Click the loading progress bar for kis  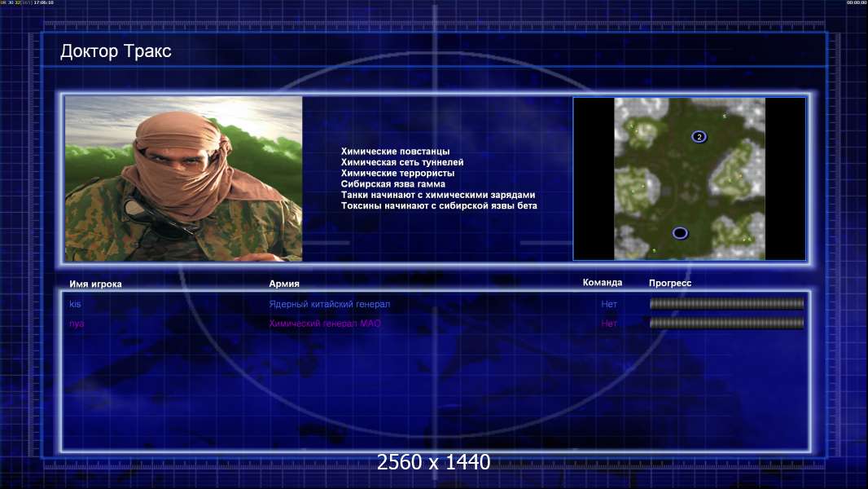tap(727, 303)
